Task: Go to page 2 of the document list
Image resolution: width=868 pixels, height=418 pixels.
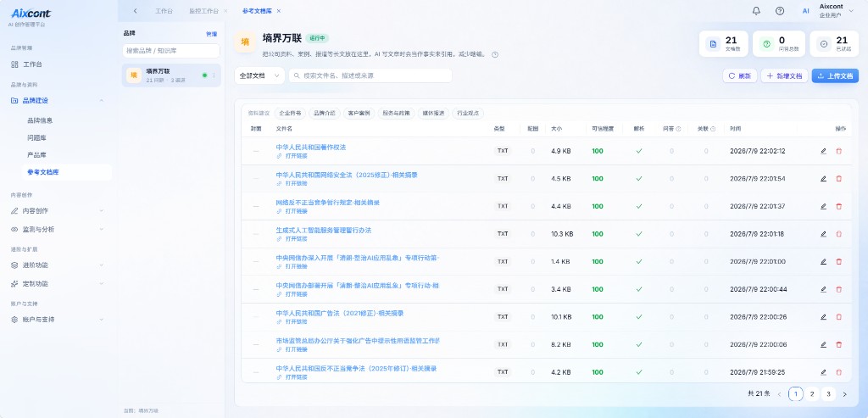Action: [811, 394]
